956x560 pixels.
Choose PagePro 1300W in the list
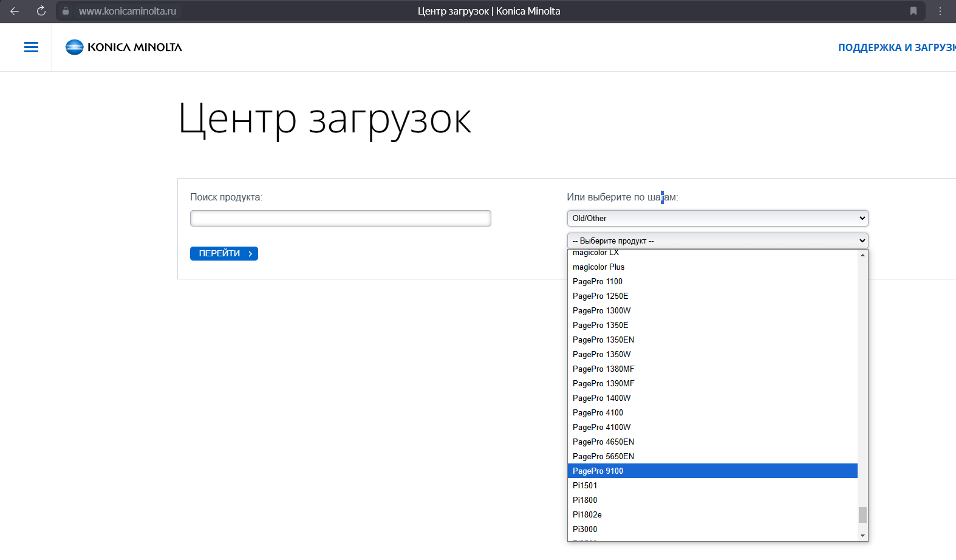pyautogui.click(x=712, y=310)
